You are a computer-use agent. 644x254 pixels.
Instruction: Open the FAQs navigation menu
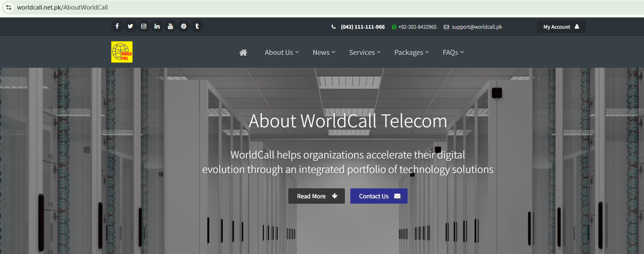[453, 52]
